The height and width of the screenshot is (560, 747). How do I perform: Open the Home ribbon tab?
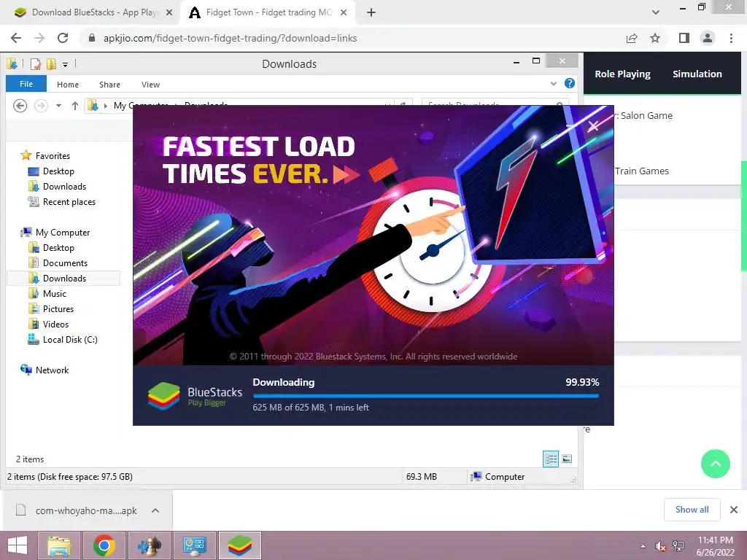coord(68,85)
